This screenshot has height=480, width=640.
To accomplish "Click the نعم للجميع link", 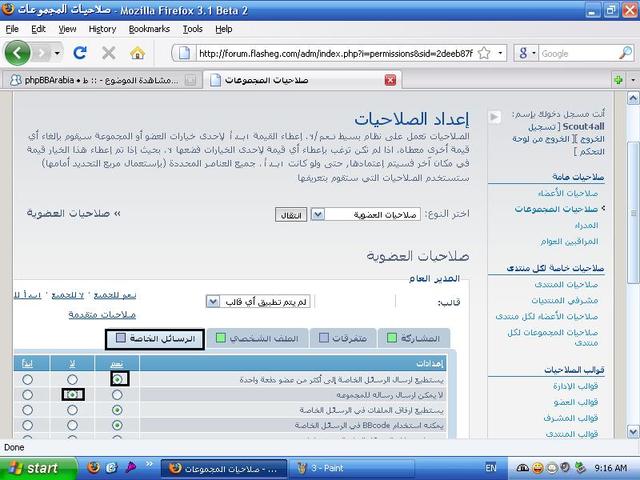I will (x=115, y=295).
